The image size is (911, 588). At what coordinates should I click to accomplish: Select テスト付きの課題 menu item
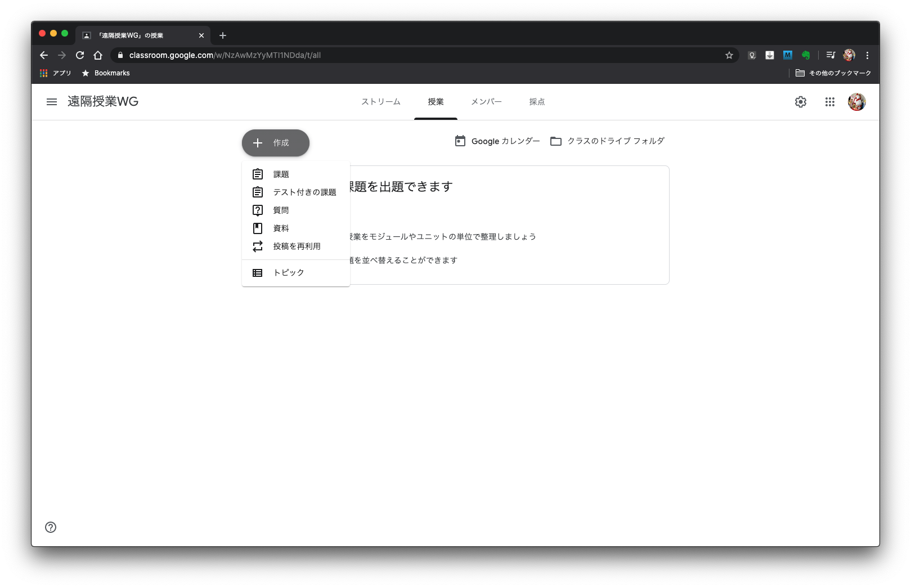tap(304, 192)
